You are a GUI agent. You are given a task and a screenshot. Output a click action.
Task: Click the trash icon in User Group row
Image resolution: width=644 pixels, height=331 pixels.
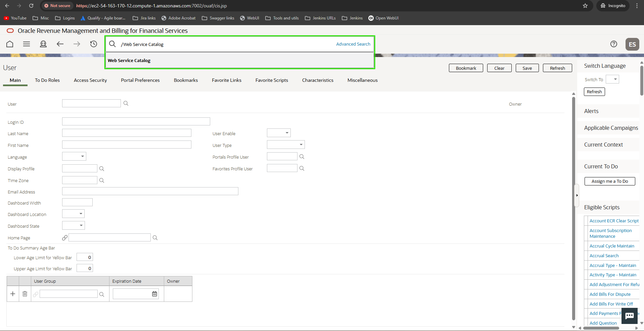(25, 294)
